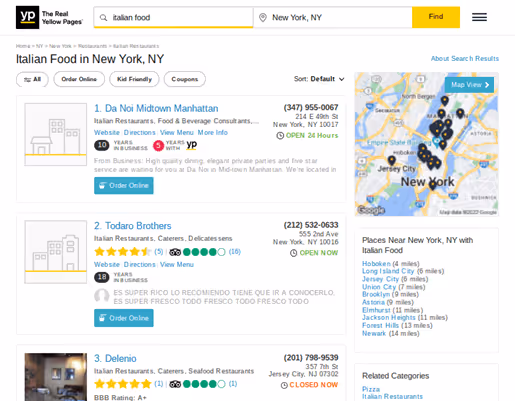The image size is (515, 401).
Task: Click About Search Results link
Action: (465, 59)
